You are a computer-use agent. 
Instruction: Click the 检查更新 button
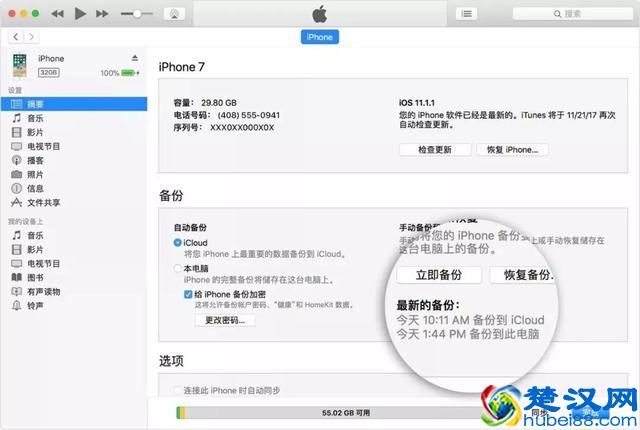(x=435, y=150)
